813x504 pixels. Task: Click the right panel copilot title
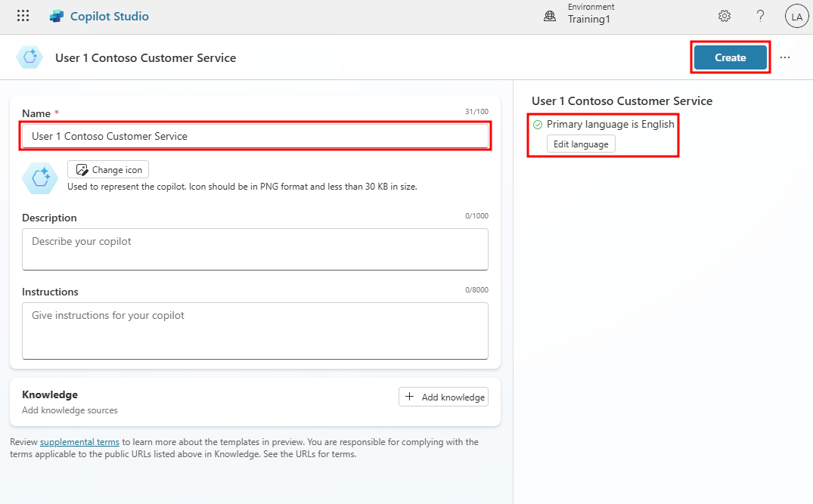click(x=622, y=101)
